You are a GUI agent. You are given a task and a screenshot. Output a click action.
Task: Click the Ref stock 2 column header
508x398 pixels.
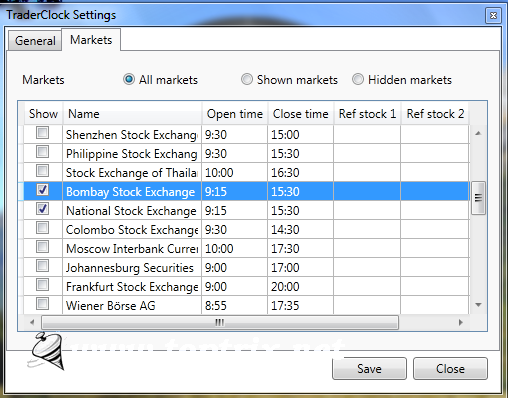(435, 114)
